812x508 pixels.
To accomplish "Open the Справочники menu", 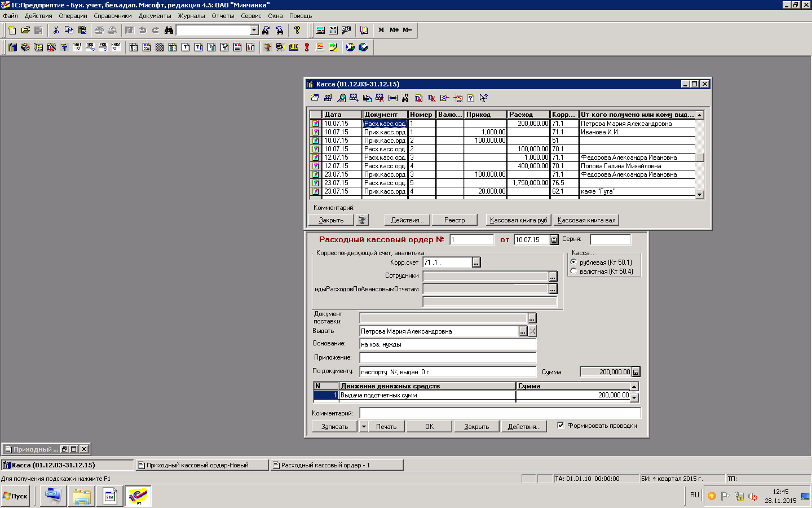I will tap(113, 16).
